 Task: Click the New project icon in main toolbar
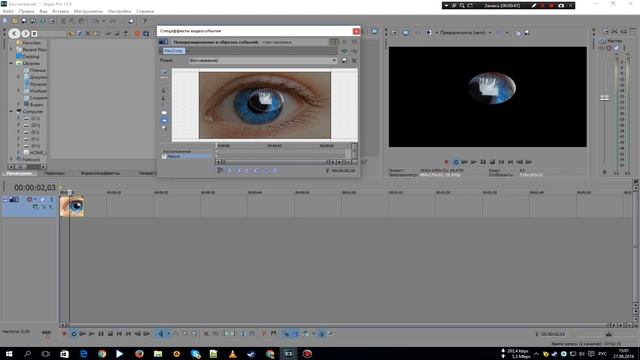[x=5, y=21]
